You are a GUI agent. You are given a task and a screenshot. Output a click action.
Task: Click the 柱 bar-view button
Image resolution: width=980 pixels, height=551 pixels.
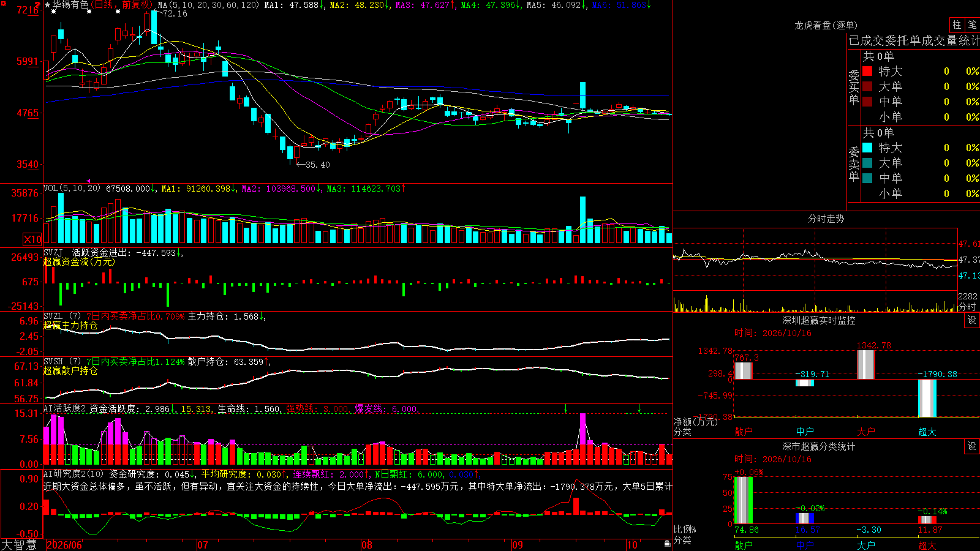(x=957, y=25)
